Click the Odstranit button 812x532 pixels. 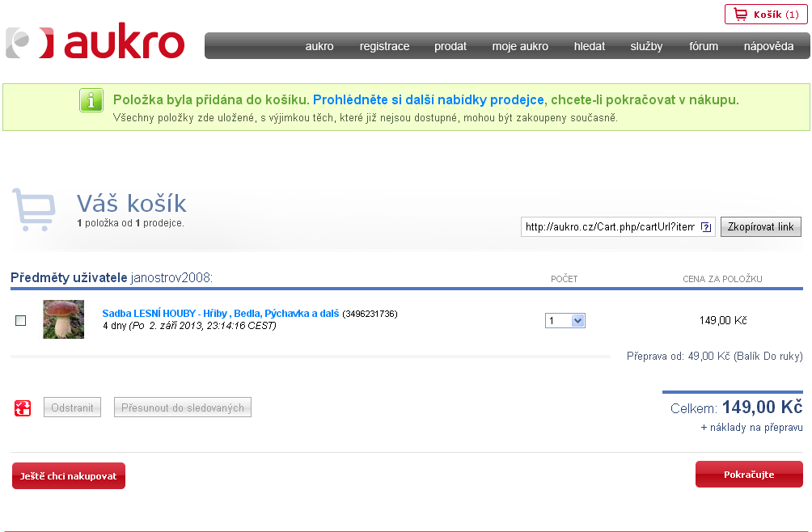72,407
